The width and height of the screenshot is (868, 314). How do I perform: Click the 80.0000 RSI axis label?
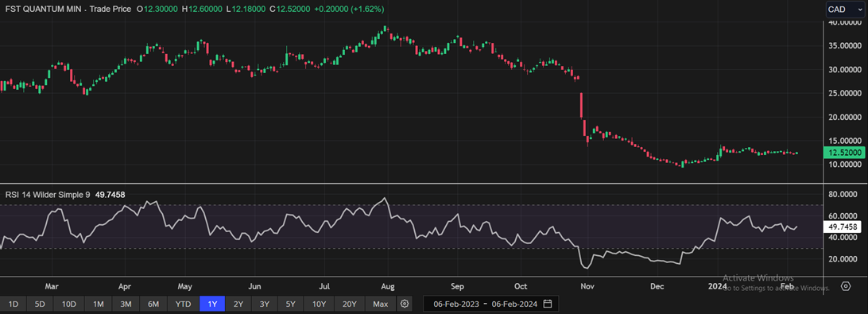point(843,194)
